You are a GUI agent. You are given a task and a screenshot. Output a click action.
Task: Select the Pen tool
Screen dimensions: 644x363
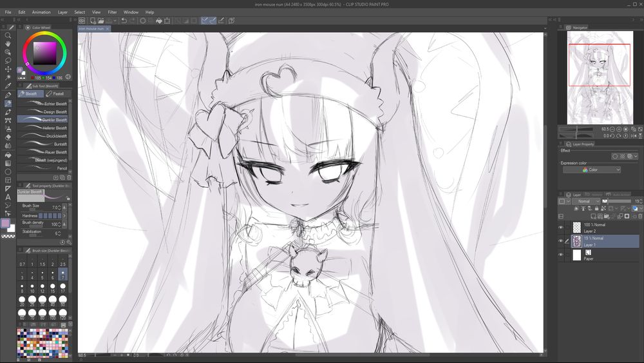pyautogui.click(x=8, y=95)
